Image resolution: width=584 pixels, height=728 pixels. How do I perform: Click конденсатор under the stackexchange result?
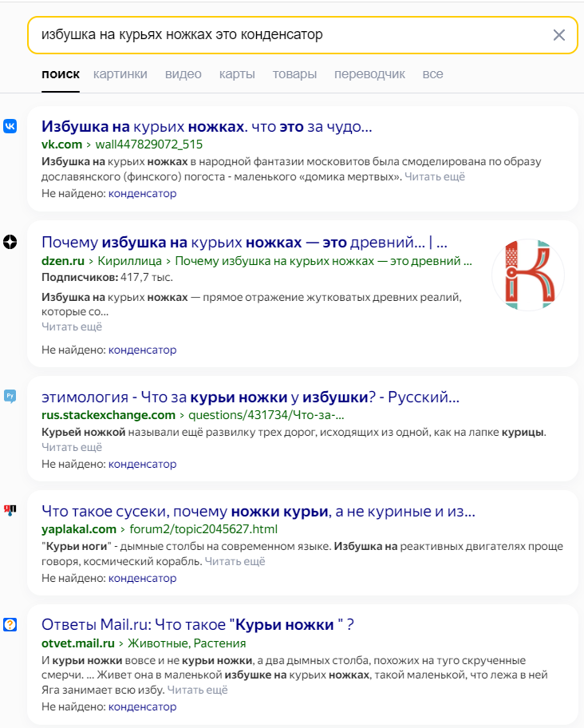pos(142,464)
